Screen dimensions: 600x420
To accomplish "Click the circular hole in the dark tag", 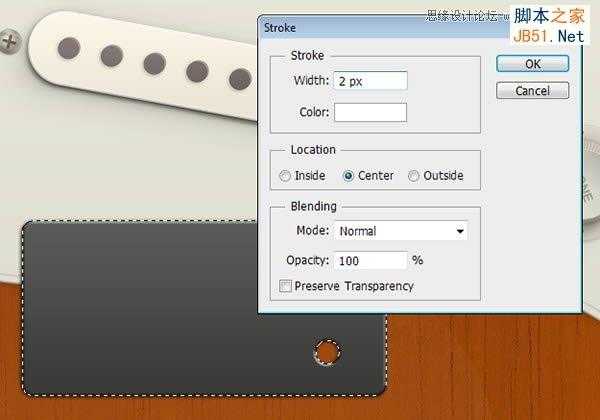I will click(x=327, y=352).
